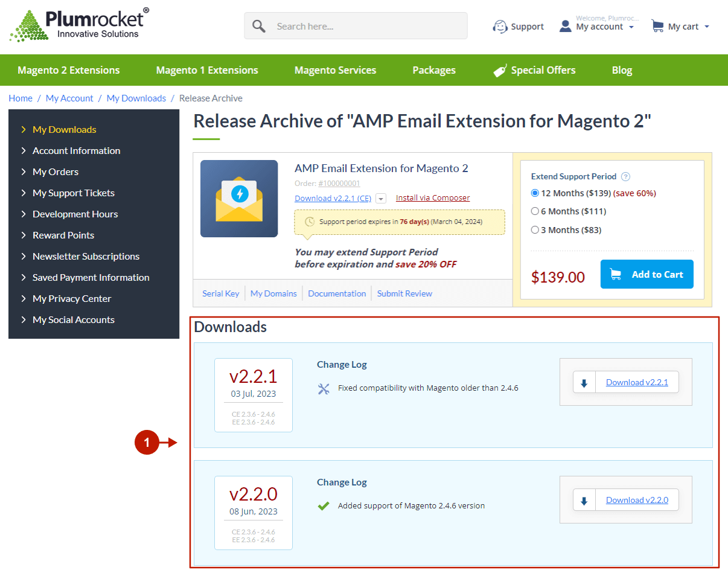The width and height of the screenshot is (728, 570).
Task: Open My Orders in sidebar
Action: click(56, 171)
